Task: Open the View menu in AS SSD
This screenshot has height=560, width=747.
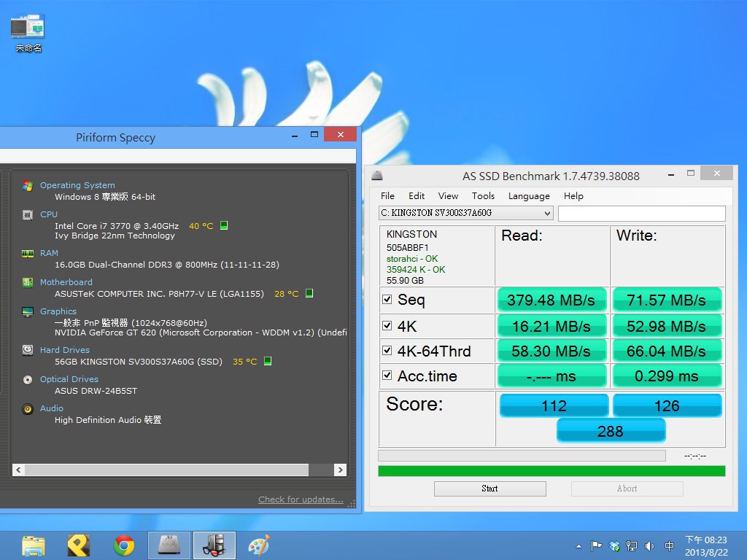Action: tap(449, 195)
